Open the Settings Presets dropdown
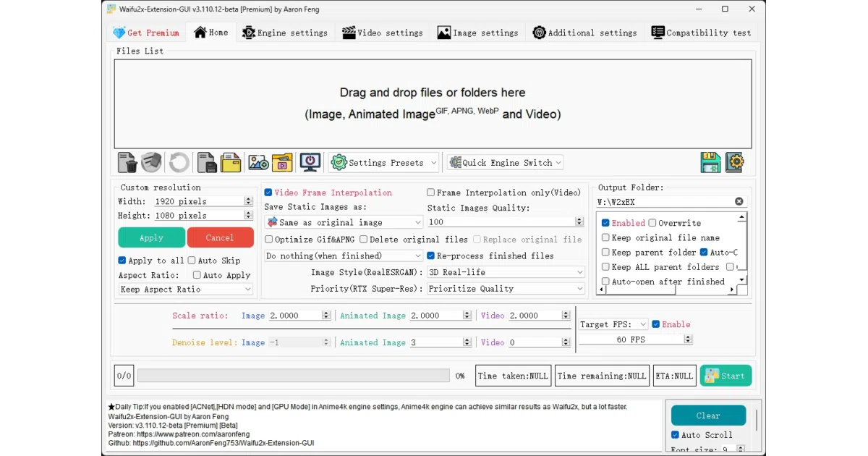868x456 pixels. point(384,163)
